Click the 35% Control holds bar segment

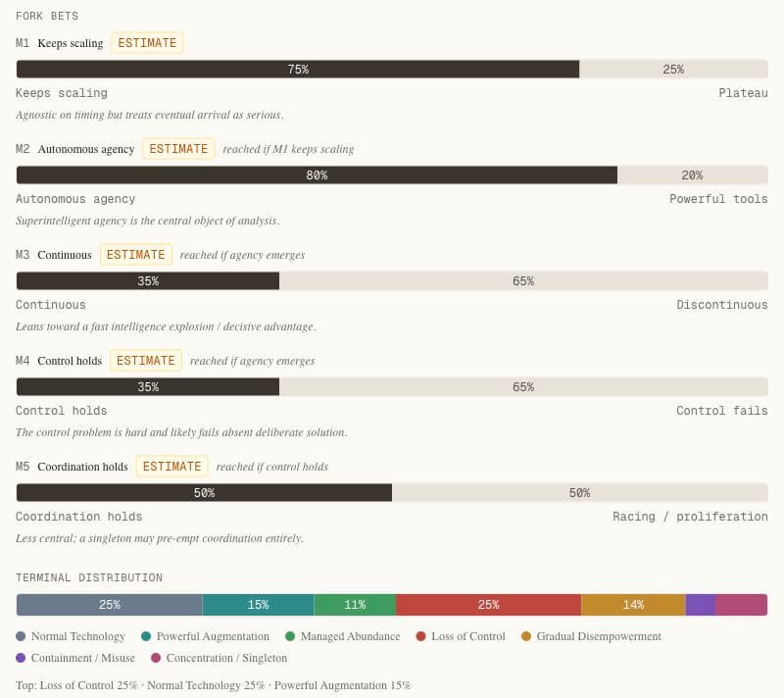click(148, 387)
